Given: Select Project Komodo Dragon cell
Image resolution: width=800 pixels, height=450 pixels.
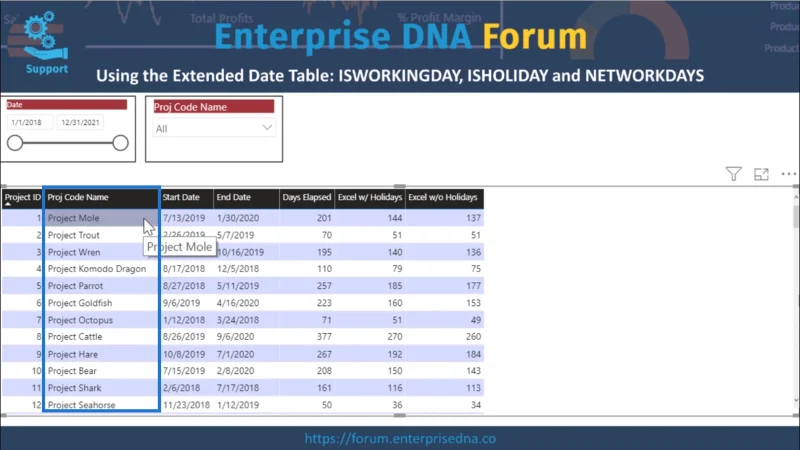Looking at the screenshot, I should 97,269.
